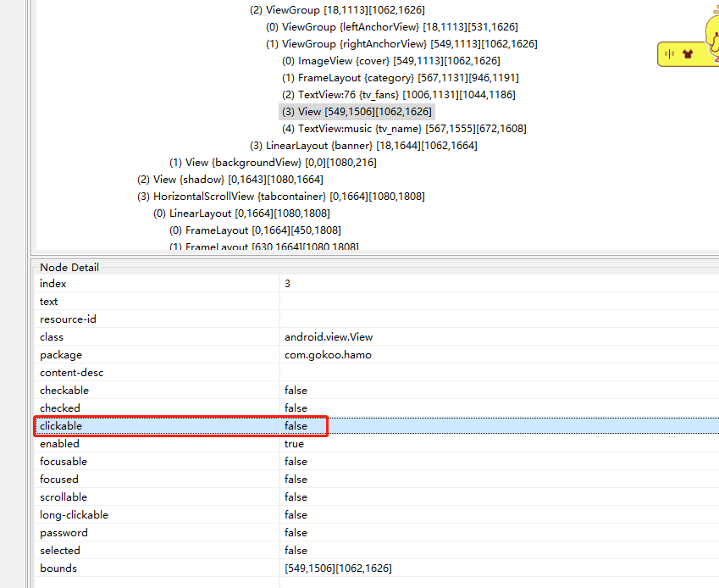Open the IME skin wardrobe icon
The height and width of the screenshot is (588, 719).
point(688,53)
